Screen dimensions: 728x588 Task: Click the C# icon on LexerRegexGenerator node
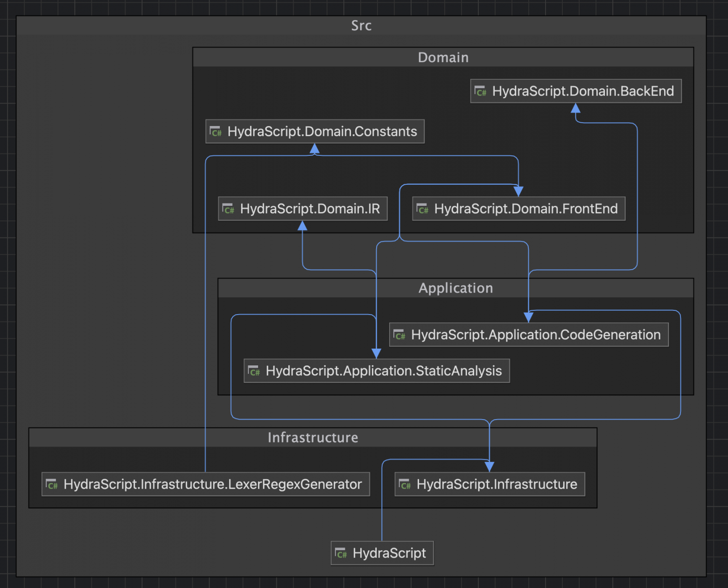pos(52,484)
